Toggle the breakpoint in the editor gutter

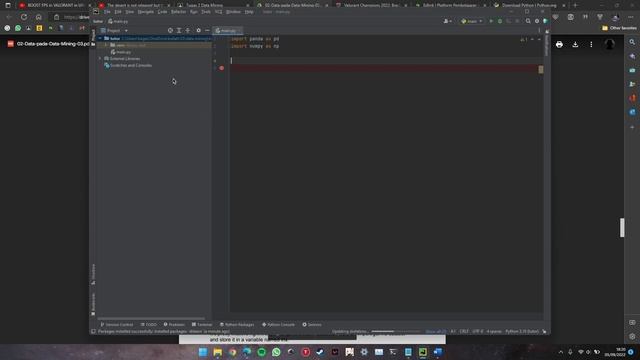pos(222,68)
